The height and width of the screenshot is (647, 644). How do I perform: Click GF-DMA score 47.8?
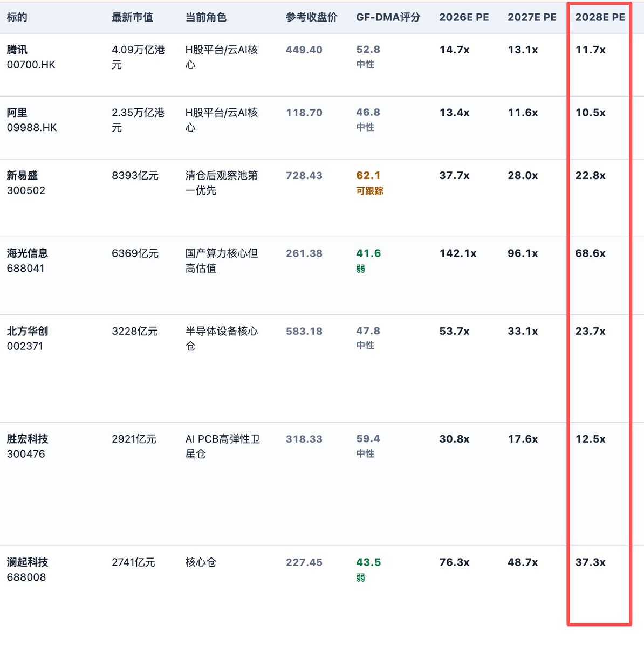368,331
